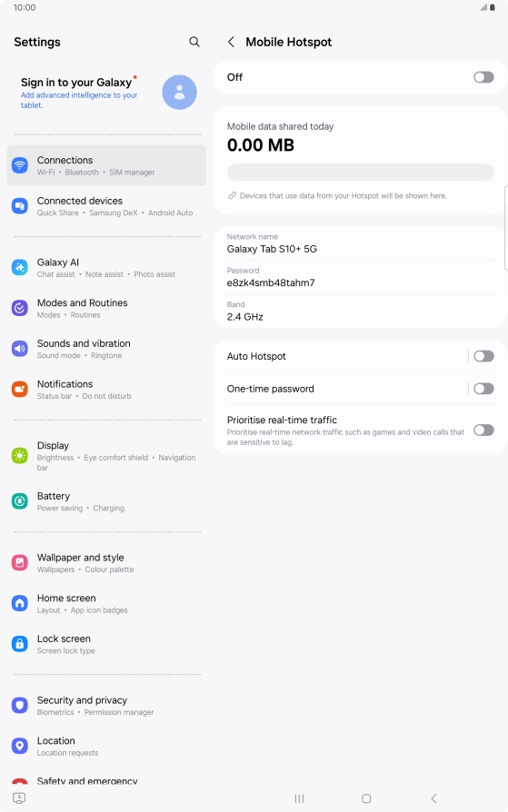Open the Battery settings icon
The image size is (508, 812).
click(x=20, y=501)
